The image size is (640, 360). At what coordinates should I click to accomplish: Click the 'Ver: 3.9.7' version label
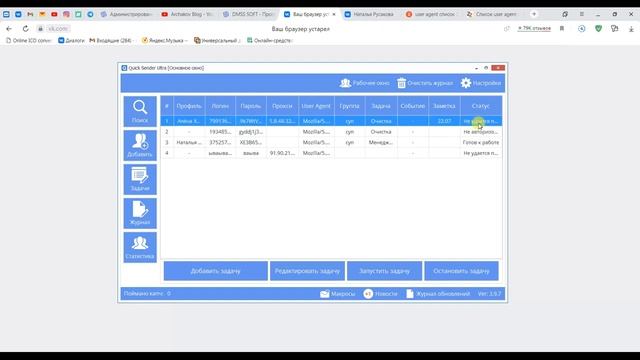[489, 293]
